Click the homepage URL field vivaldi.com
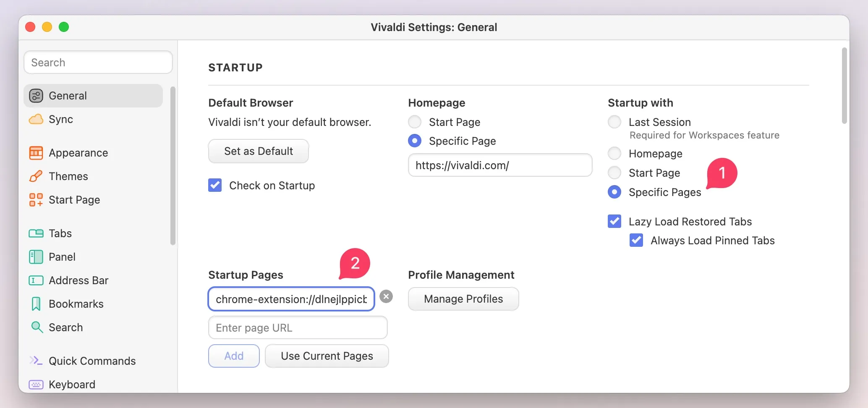Image resolution: width=868 pixels, height=408 pixels. [500, 165]
